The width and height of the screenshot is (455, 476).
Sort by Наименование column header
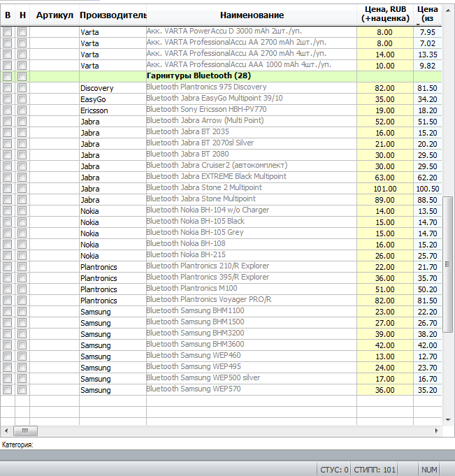(x=252, y=15)
